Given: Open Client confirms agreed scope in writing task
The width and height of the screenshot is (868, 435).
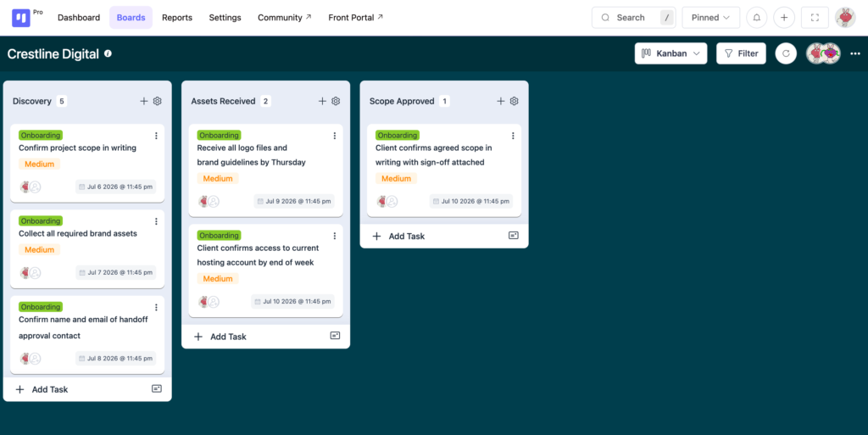Looking at the screenshot, I should pyautogui.click(x=433, y=155).
